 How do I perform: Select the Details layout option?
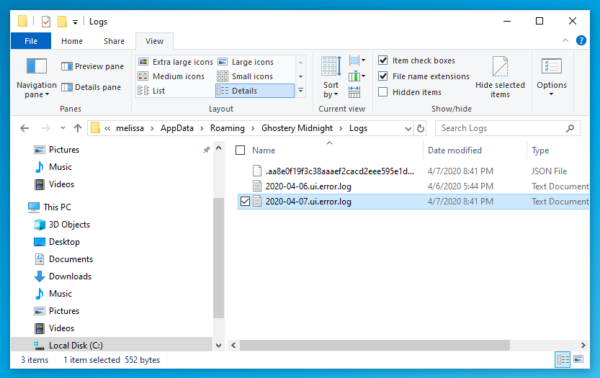pos(255,91)
